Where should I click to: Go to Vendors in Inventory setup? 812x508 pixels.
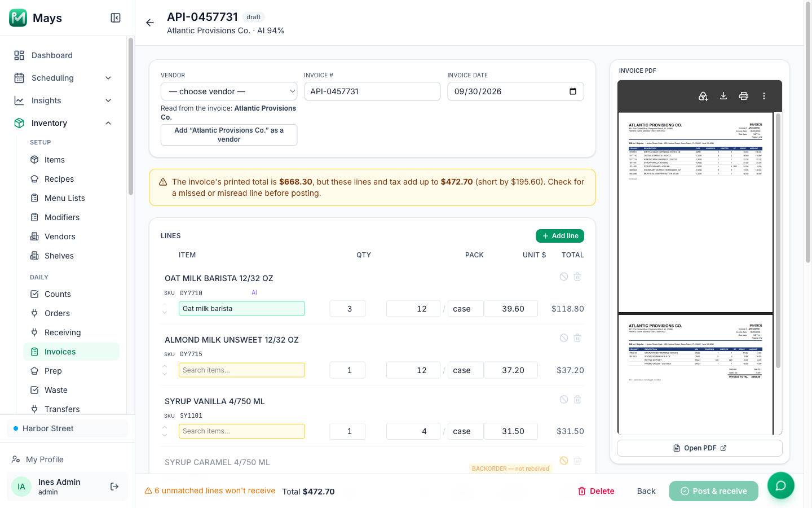point(71,237)
